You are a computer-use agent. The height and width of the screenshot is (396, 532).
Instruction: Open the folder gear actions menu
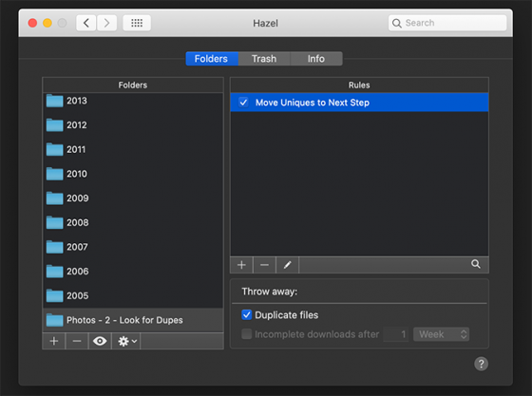pos(126,341)
